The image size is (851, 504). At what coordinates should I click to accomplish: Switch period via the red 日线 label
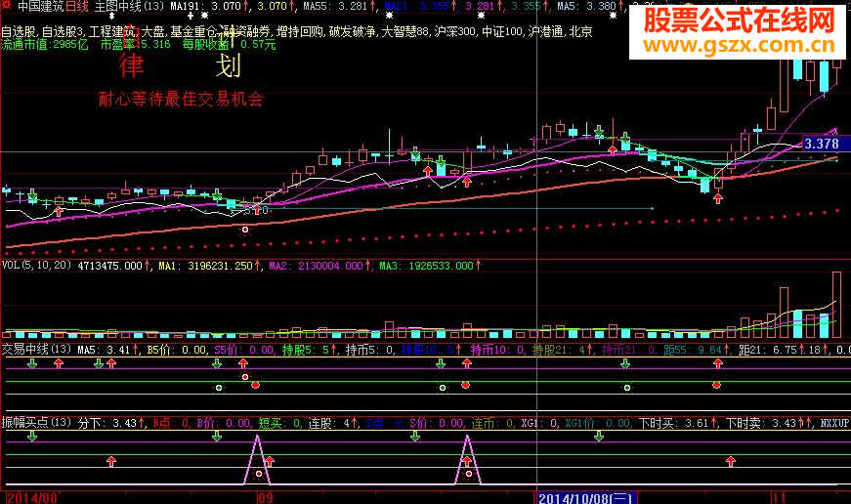point(77,7)
